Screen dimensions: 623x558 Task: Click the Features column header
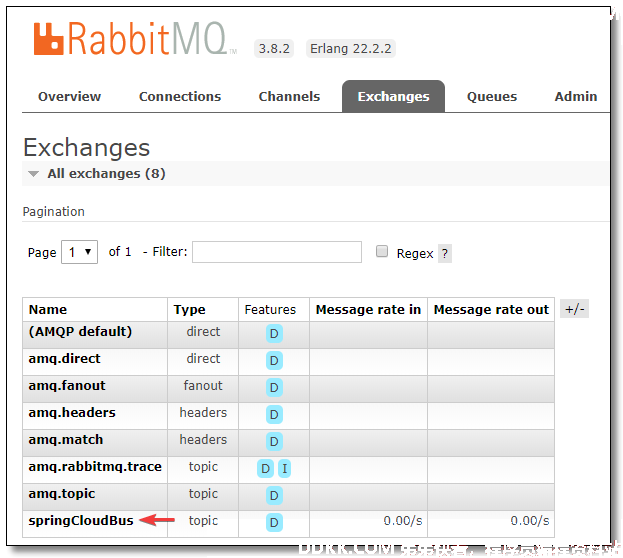pos(270,310)
